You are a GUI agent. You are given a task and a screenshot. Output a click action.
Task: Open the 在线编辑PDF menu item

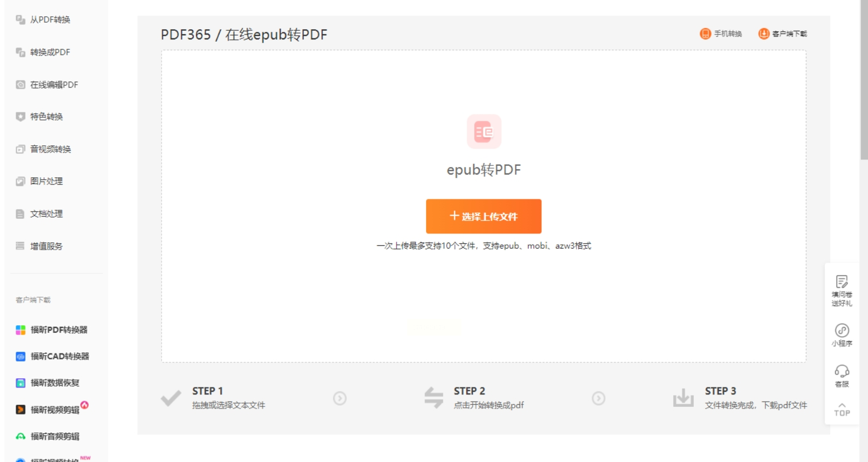[47, 84]
